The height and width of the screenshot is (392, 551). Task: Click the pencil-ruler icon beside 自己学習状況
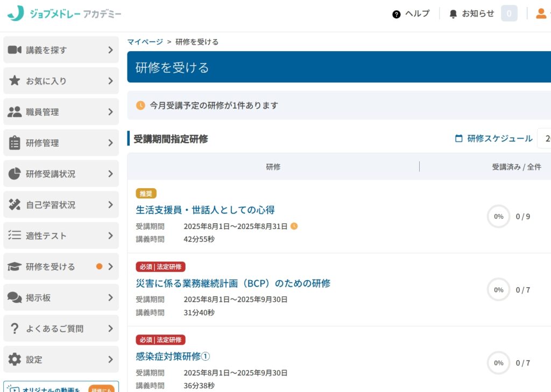point(15,204)
